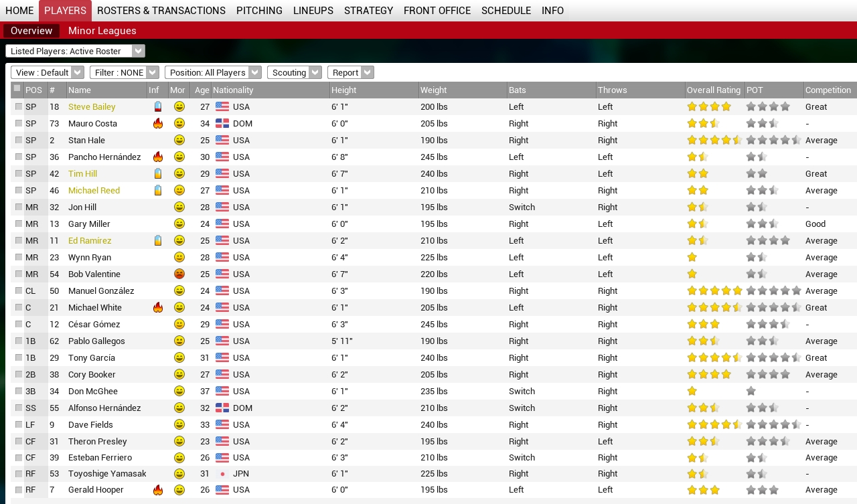Click Steve Bailey's USA flag icon
Screen dimensions: 857x504
coord(222,106)
